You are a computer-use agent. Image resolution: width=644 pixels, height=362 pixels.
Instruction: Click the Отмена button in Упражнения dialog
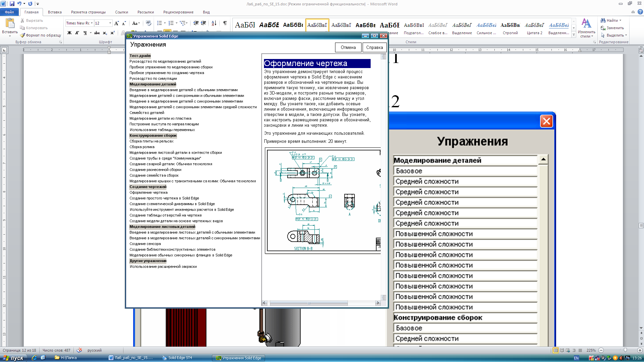[348, 48]
